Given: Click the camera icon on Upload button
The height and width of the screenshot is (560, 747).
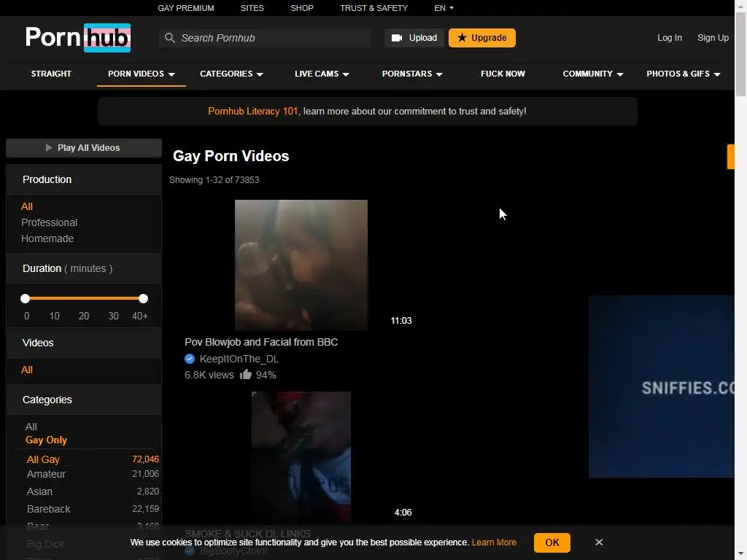Looking at the screenshot, I should pyautogui.click(x=397, y=38).
